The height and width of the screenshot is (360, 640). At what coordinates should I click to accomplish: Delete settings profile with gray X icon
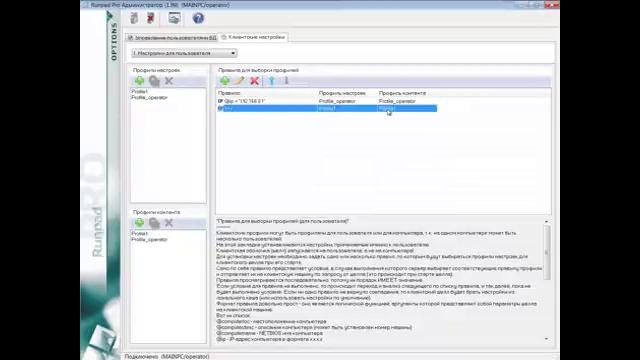(x=169, y=81)
